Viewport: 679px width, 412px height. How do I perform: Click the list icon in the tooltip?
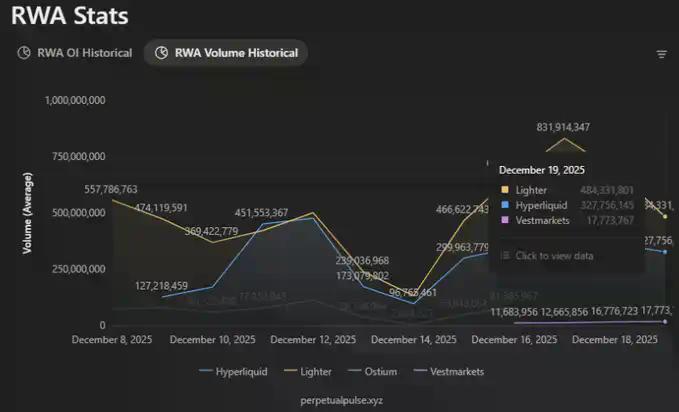point(505,256)
